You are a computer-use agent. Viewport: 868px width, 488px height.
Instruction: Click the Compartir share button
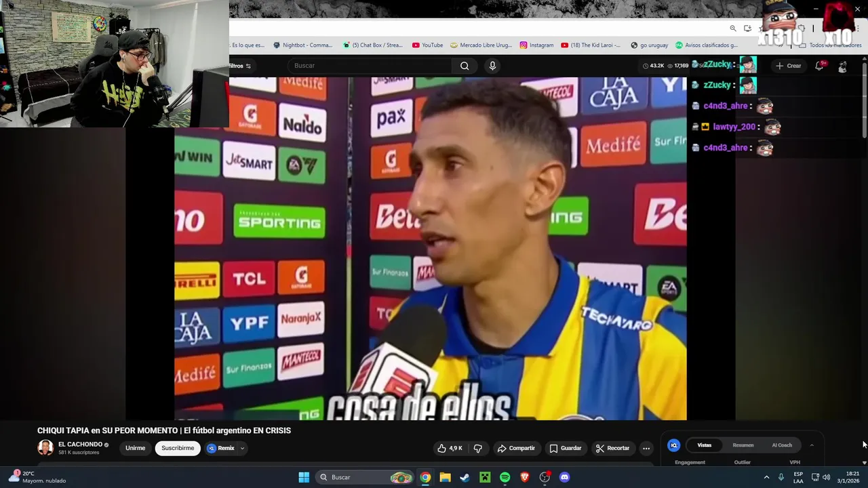pos(516,448)
